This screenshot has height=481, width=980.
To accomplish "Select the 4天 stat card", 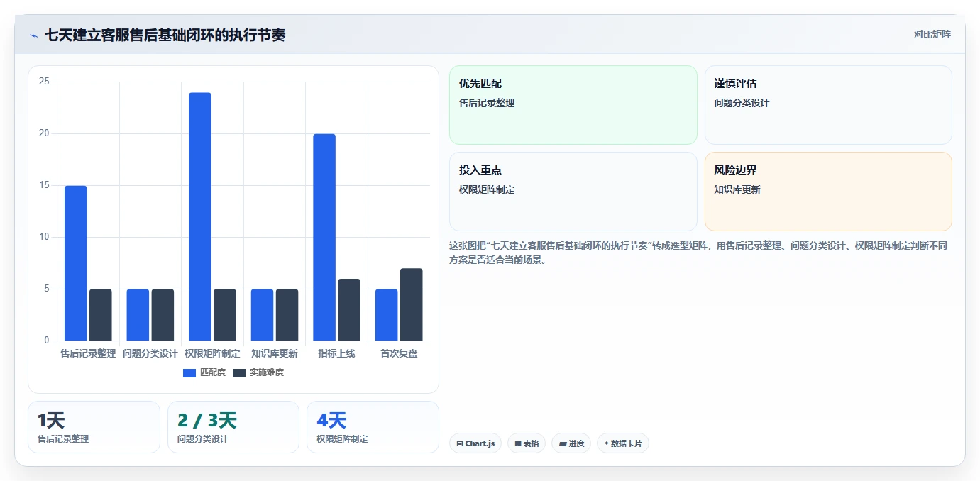I will pos(373,427).
